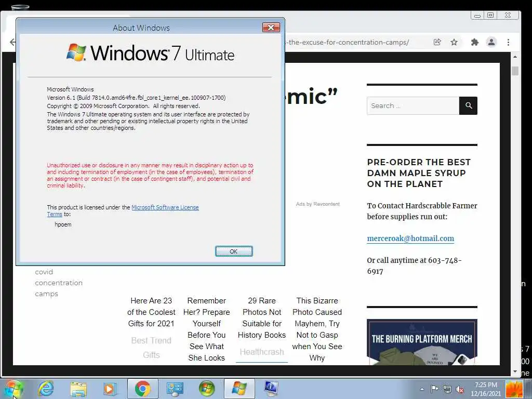Screen dimensions: 532x399
Task: Restore down the Chrome window
Action: click(x=490, y=15)
